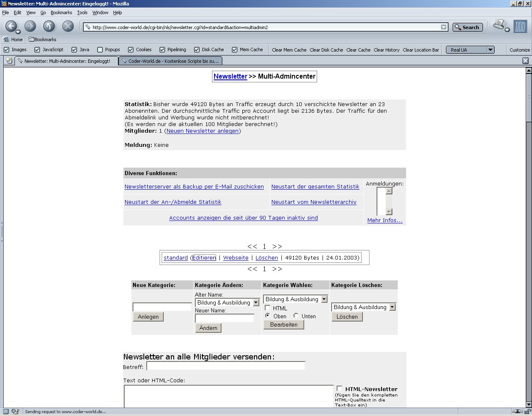This screenshot has width=532, height=416.
Task: Switch to the Coder-World.de tab
Action: click(x=170, y=61)
